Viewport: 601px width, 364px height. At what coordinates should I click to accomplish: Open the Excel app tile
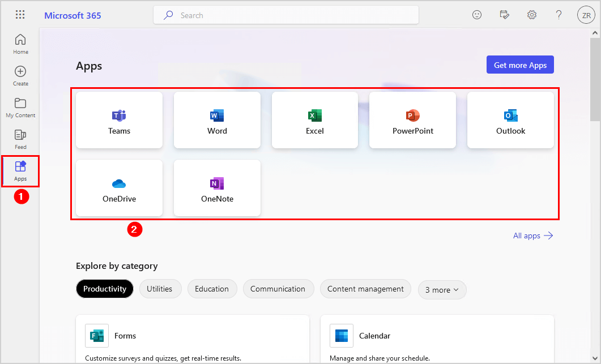point(315,120)
